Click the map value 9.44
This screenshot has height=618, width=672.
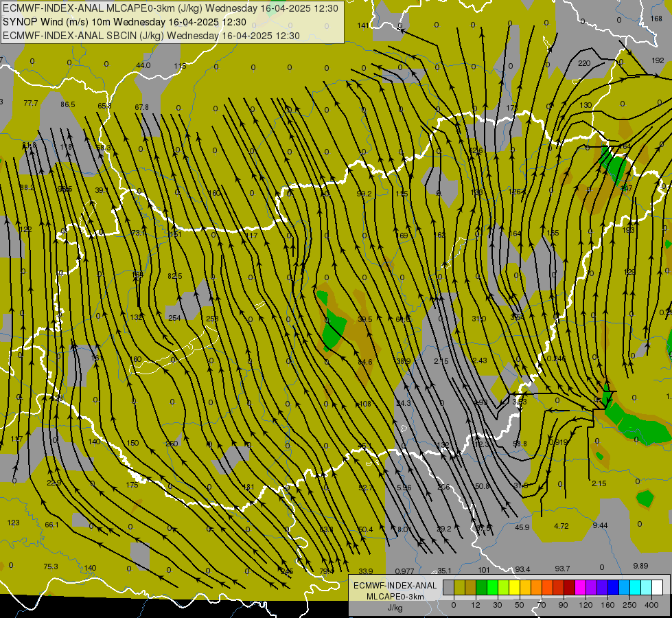point(600,525)
